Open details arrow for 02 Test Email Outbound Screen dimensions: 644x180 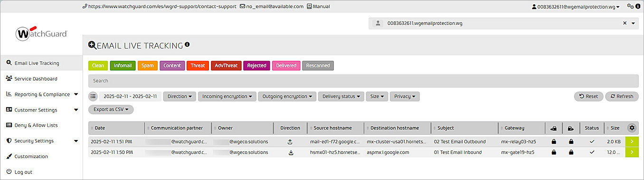(632, 142)
